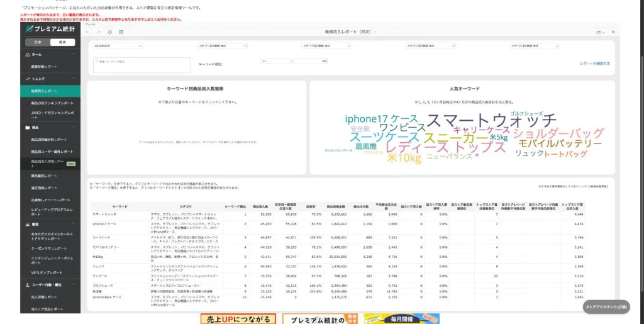Click the キーワード順位 column header

tap(235, 206)
